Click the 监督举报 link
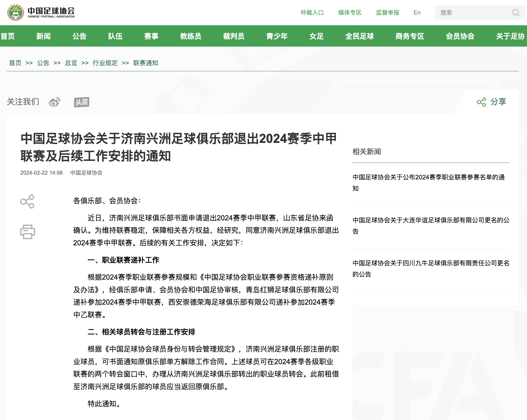 coord(388,13)
